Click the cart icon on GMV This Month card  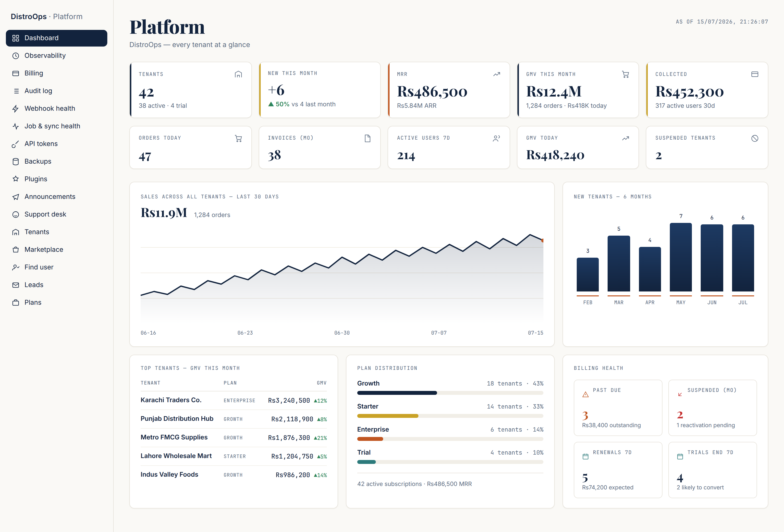[x=625, y=74]
